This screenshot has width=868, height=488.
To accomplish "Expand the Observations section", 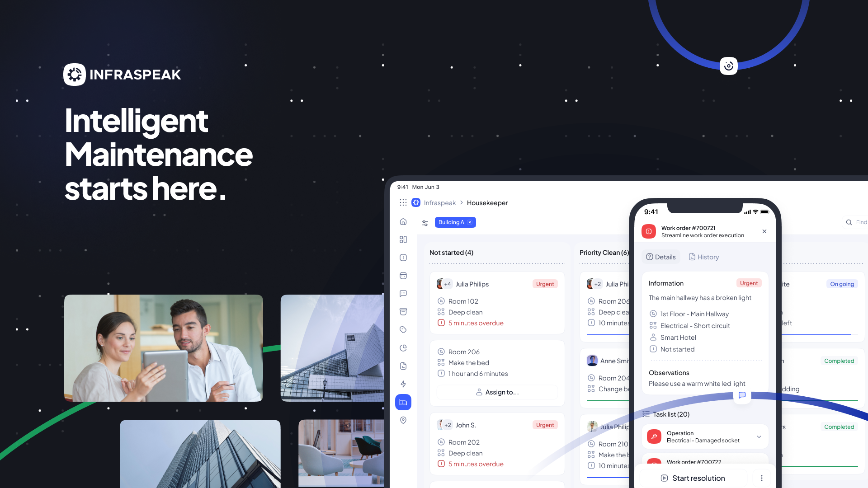I will coord(668,372).
